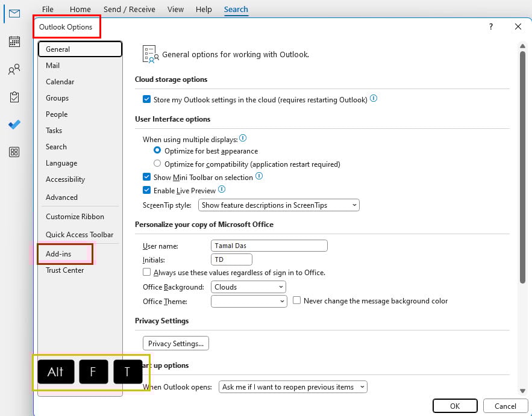Select Optimize for best appearance
532x416 pixels.
[157, 150]
